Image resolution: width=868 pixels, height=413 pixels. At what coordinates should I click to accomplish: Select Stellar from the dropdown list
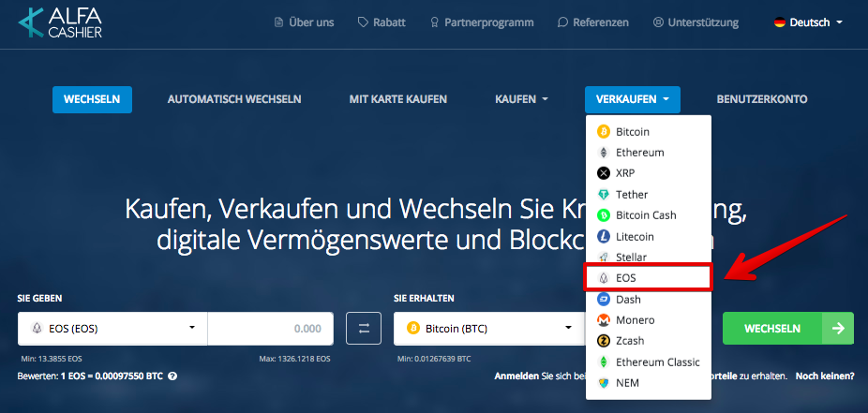[649, 258]
